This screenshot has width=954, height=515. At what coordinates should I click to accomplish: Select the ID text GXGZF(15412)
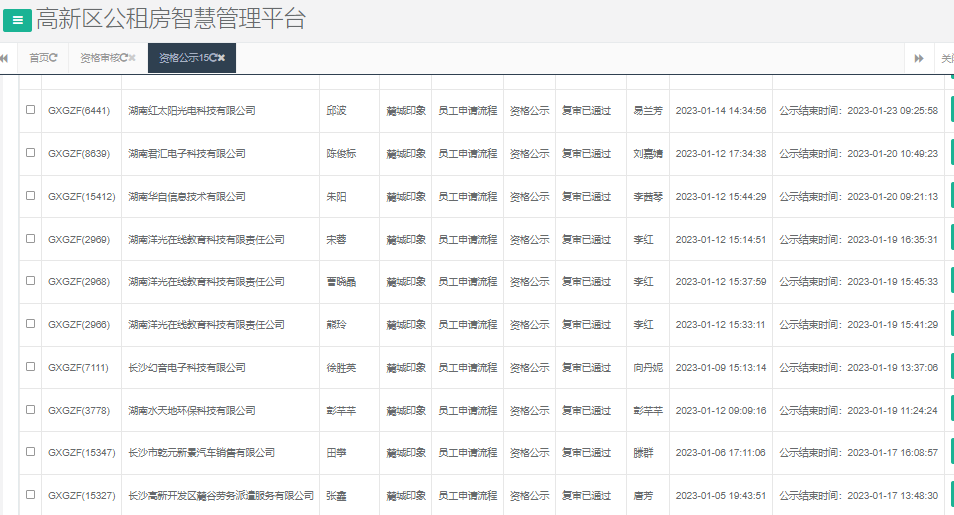click(x=82, y=197)
